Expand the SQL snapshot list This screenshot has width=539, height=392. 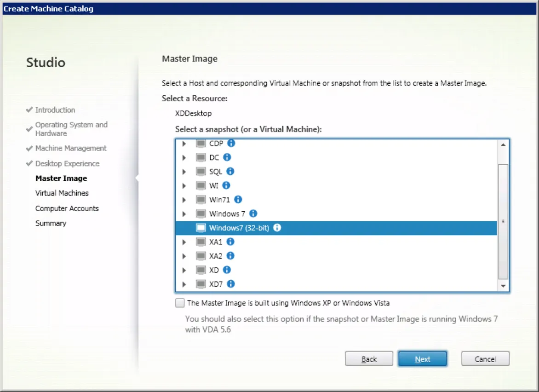point(184,172)
